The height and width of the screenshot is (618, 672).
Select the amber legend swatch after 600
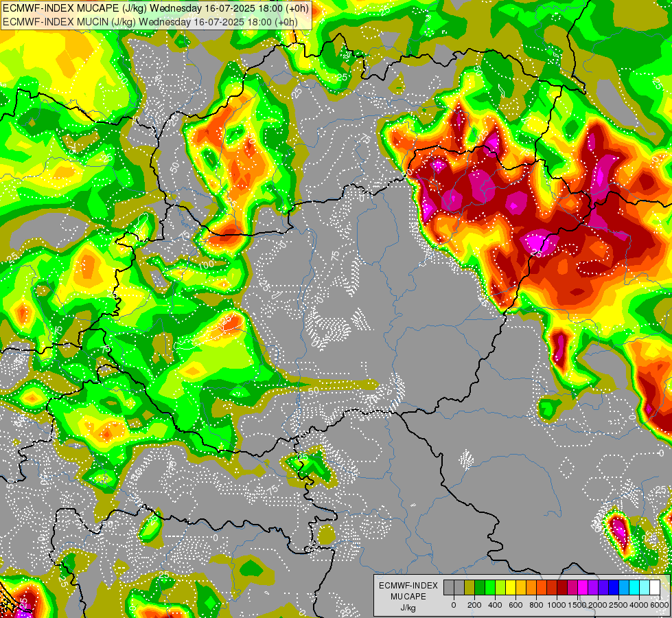pos(521,587)
